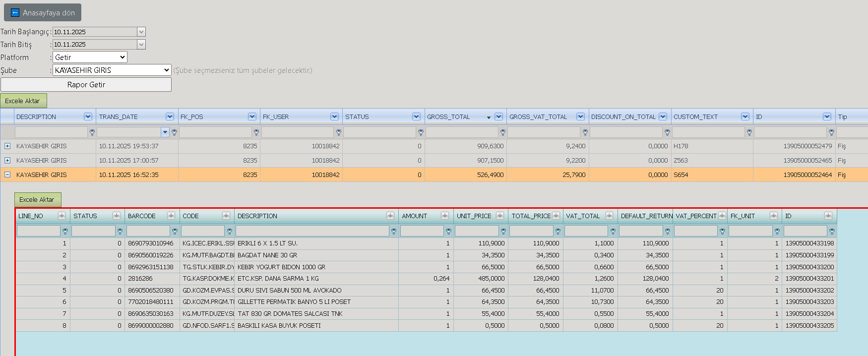
Task: Click filter icon under AMOUNT detail column
Action: tap(448, 231)
